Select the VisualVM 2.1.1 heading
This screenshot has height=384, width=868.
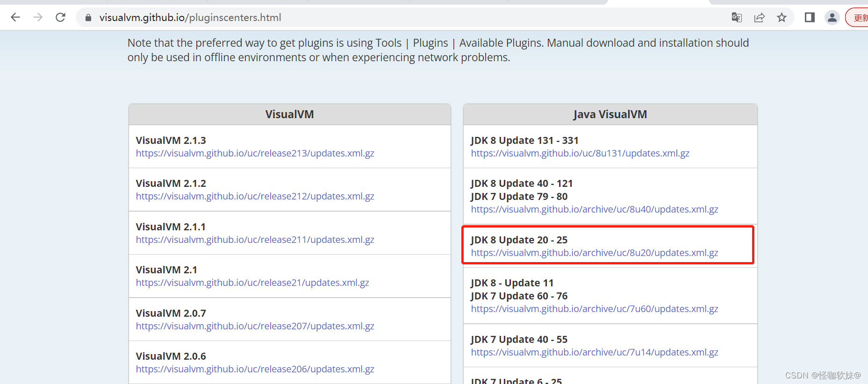click(171, 227)
